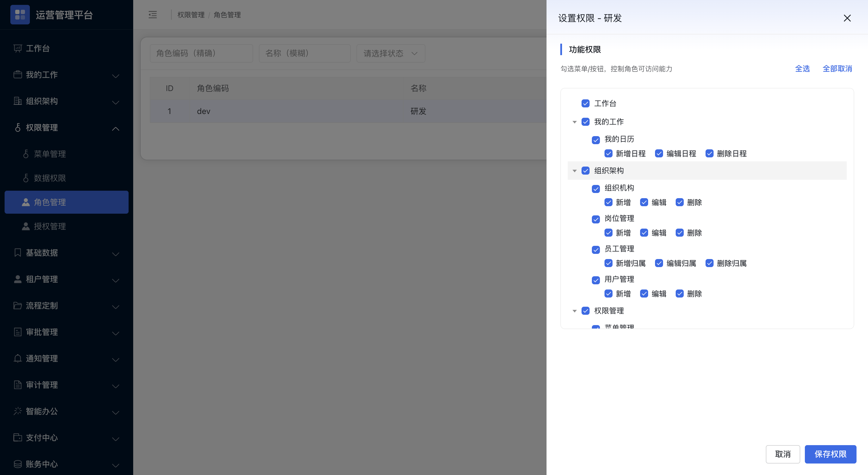
Task: Uncheck the 我的日历 checkbox
Action: tap(596, 140)
